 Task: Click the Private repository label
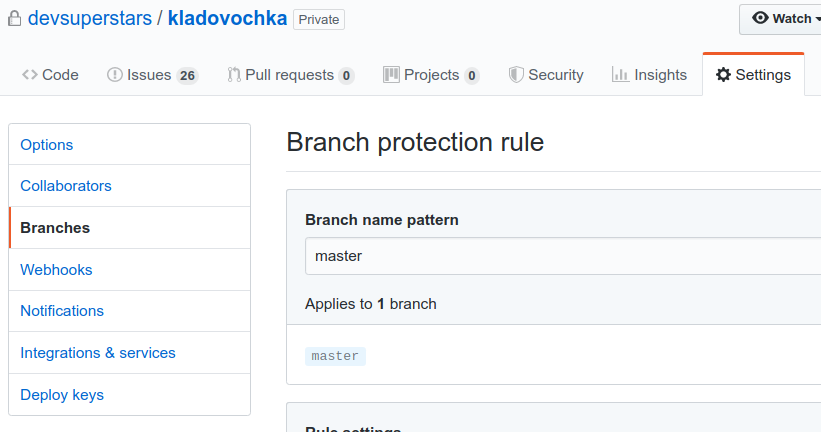pos(319,19)
